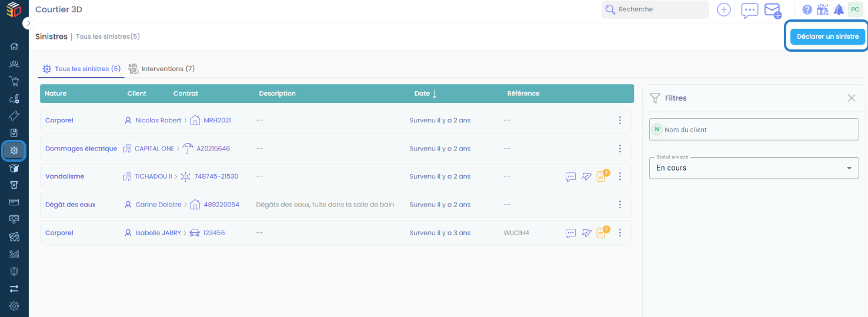Screen dimensions: 868x317
Task: Open the clients people icon in sidebar
Action: 14,64
